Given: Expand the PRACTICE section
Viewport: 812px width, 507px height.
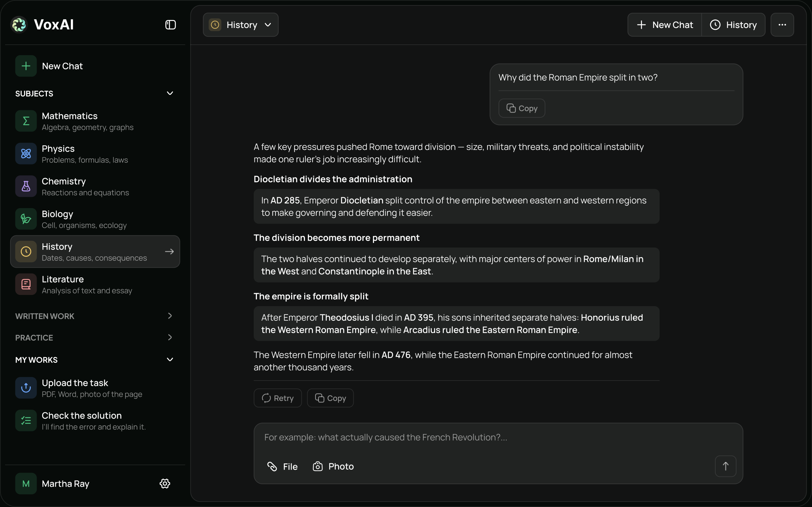Looking at the screenshot, I should tap(170, 337).
